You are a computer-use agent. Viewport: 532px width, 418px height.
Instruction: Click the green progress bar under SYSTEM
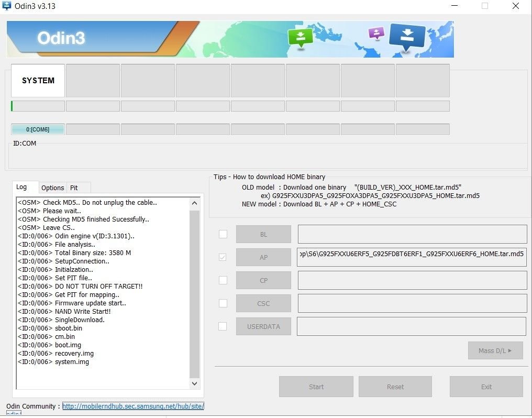pos(38,106)
